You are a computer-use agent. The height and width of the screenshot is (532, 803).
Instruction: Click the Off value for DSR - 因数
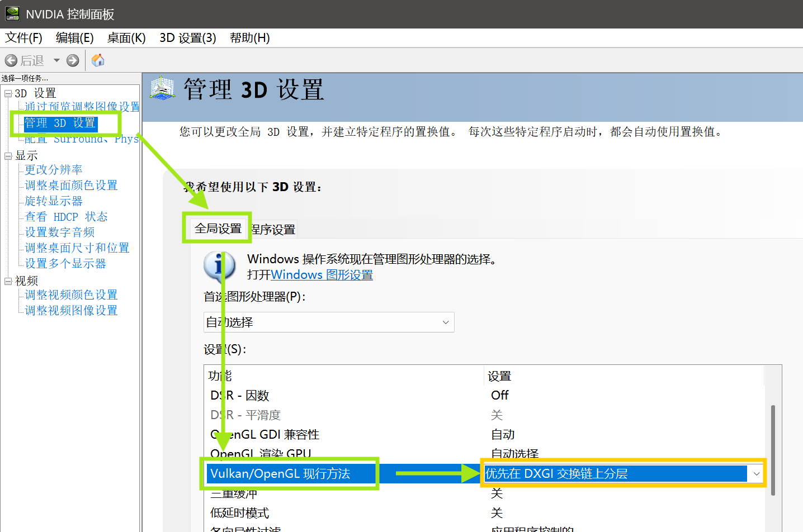tap(500, 396)
